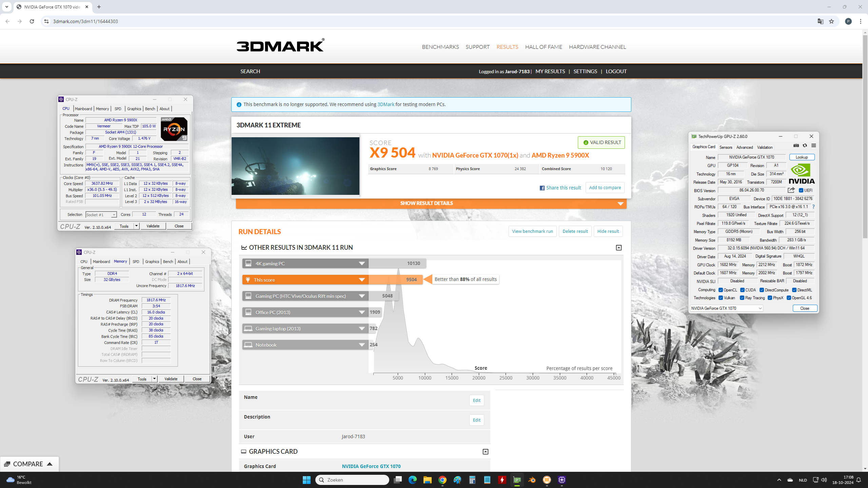Viewport: 868px width, 488px height.
Task: Expand This score result row
Action: [305, 280]
